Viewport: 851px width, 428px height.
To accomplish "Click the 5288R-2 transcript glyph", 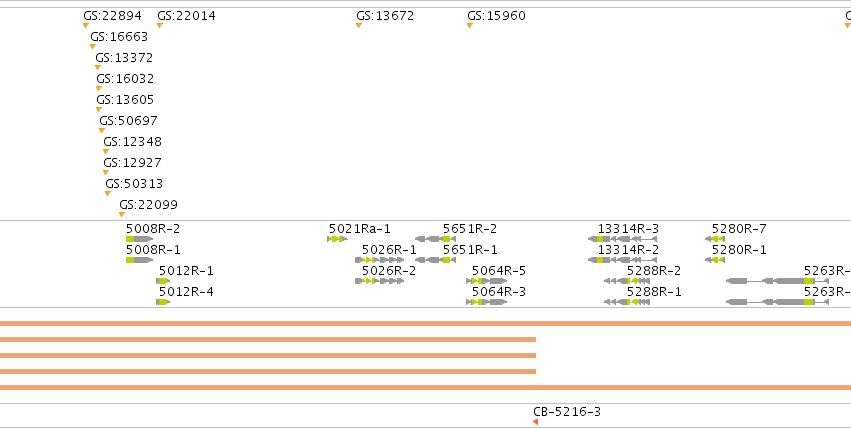I will [x=627, y=281].
